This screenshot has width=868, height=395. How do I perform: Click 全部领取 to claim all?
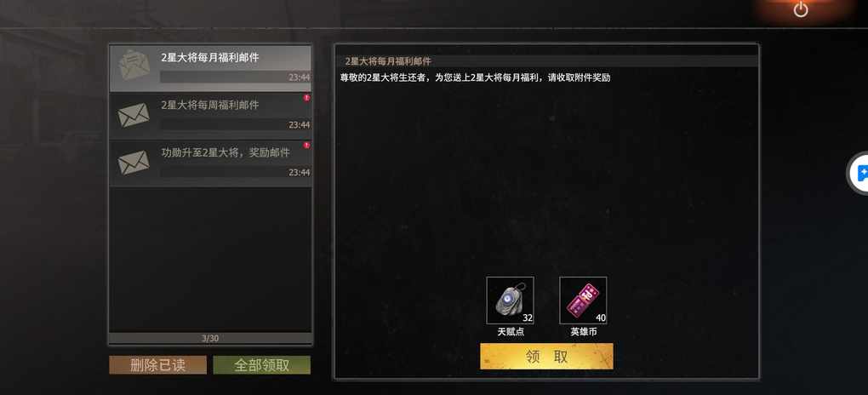tap(262, 365)
